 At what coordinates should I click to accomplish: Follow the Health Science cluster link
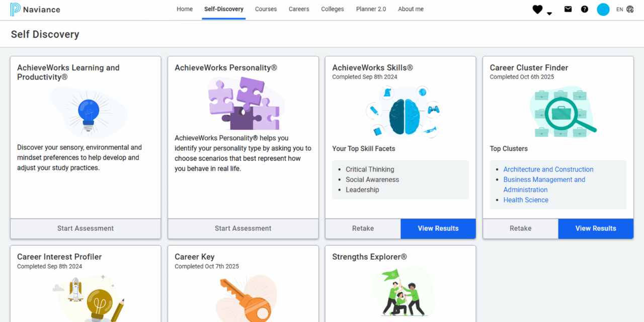point(526,200)
